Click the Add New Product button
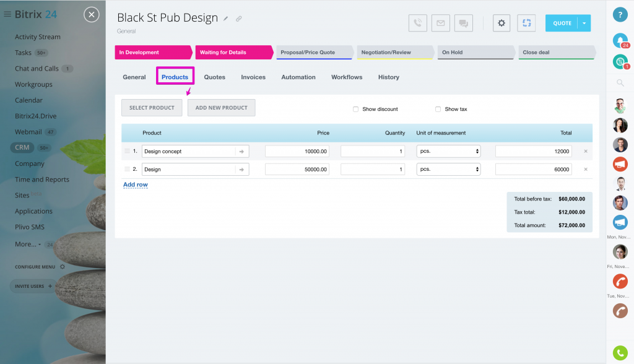634x364 pixels. coord(221,108)
